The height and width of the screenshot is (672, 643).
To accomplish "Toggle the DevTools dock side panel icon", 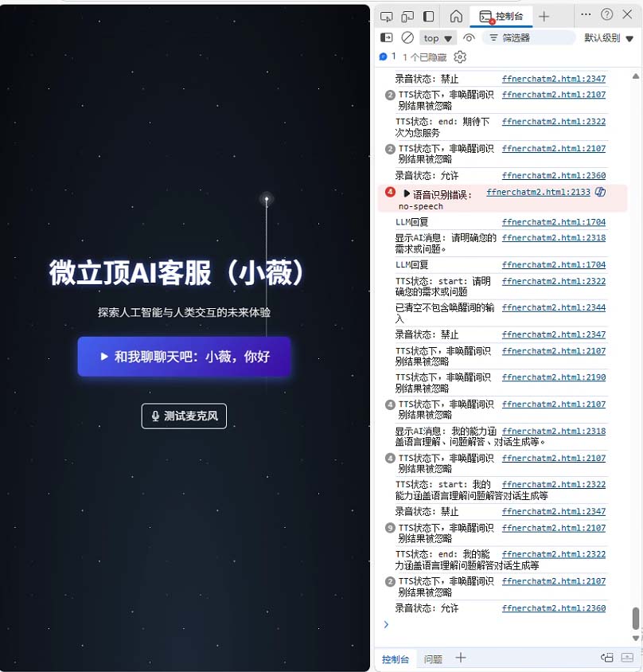I will pyautogui.click(x=429, y=16).
